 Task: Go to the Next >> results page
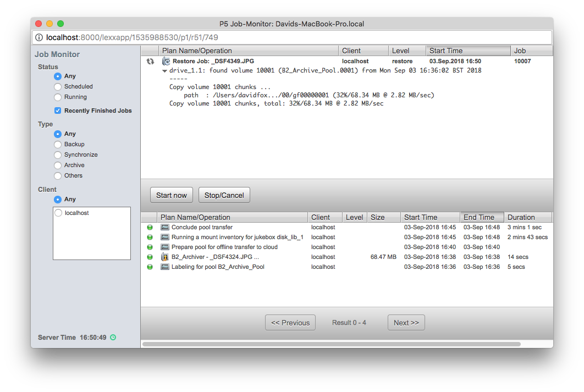coord(406,323)
